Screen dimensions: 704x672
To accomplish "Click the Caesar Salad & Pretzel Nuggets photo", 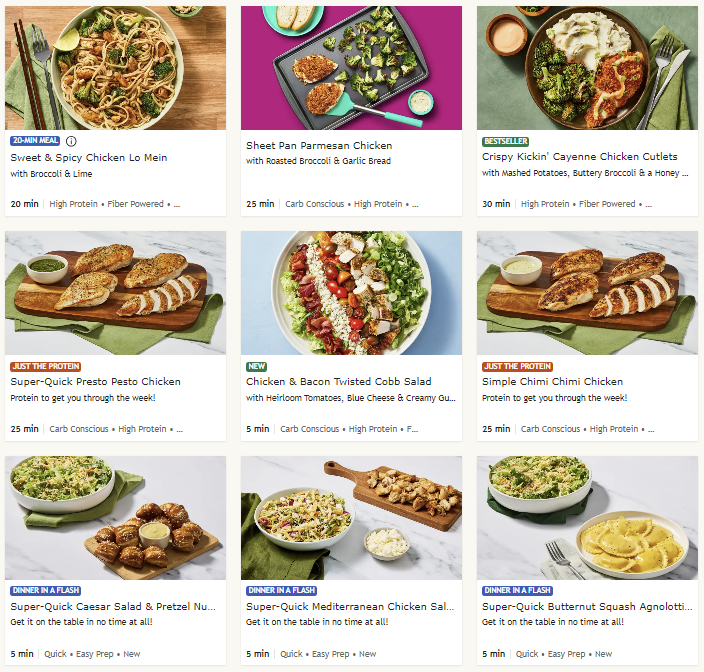I will click(115, 518).
